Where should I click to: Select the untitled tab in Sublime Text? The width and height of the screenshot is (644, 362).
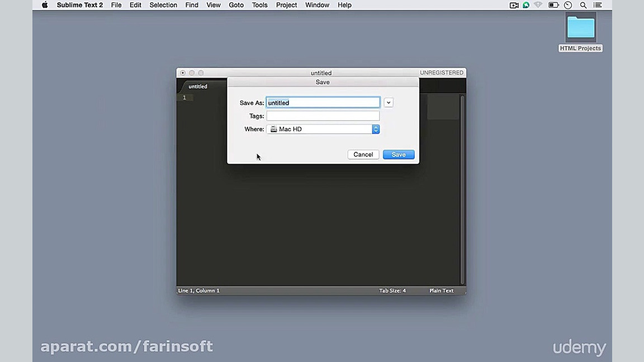coord(198,87)
